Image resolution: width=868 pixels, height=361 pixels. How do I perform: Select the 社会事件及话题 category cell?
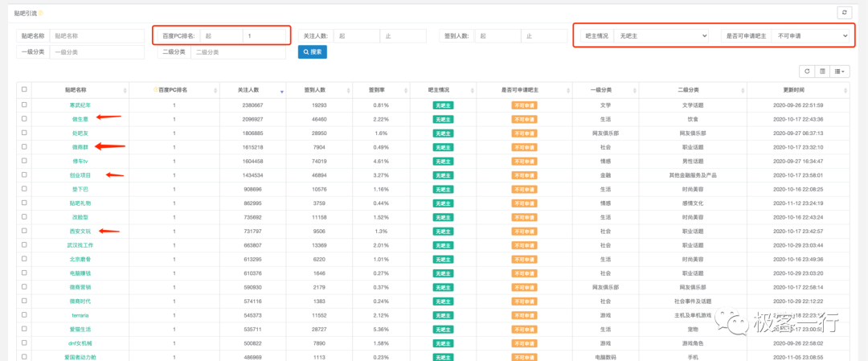pyautogui.click(x=692, y=301)
